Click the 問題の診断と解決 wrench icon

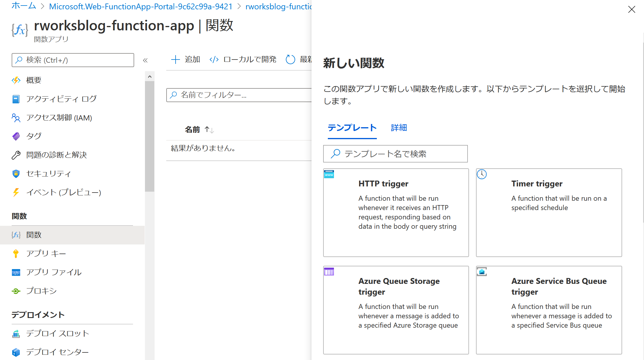tap(16, 155)
